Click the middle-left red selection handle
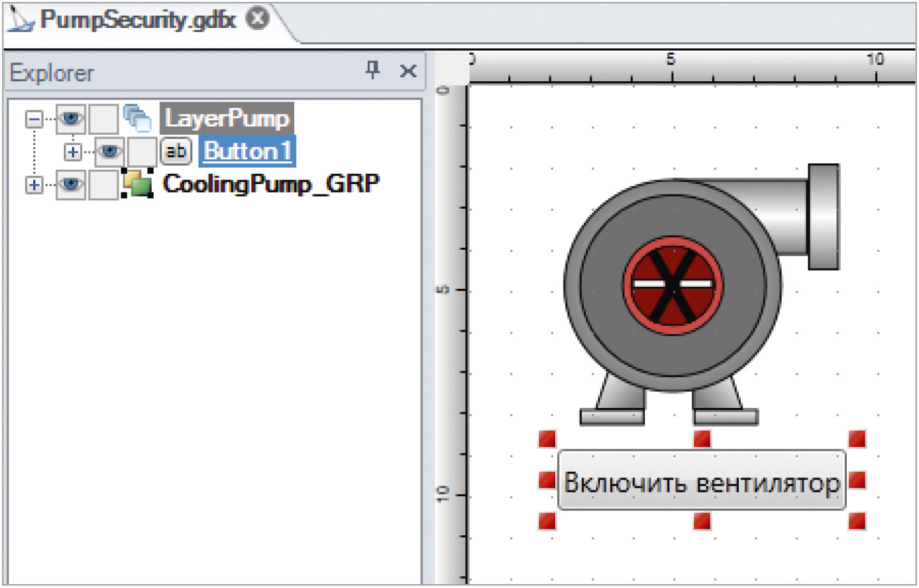 tap(547, 481)
